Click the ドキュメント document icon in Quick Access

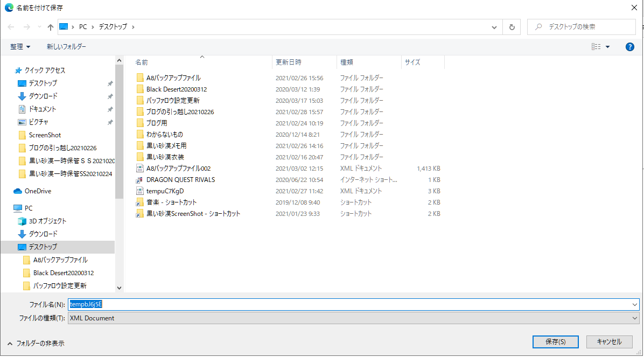pos(22,109)
